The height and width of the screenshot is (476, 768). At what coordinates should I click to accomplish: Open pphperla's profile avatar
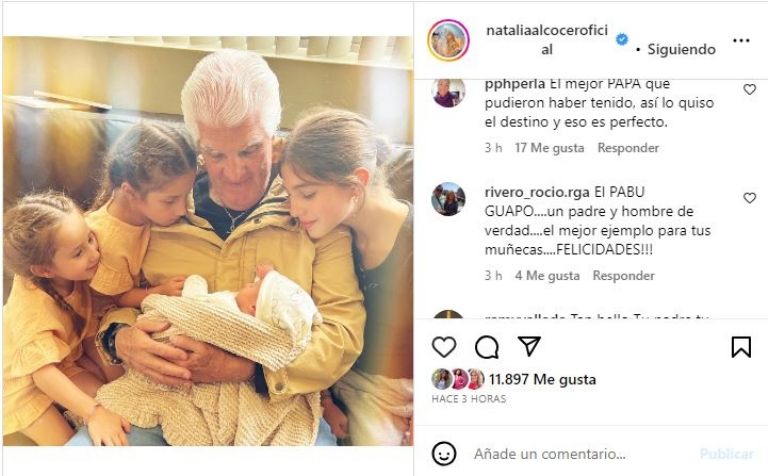(448, 93)
